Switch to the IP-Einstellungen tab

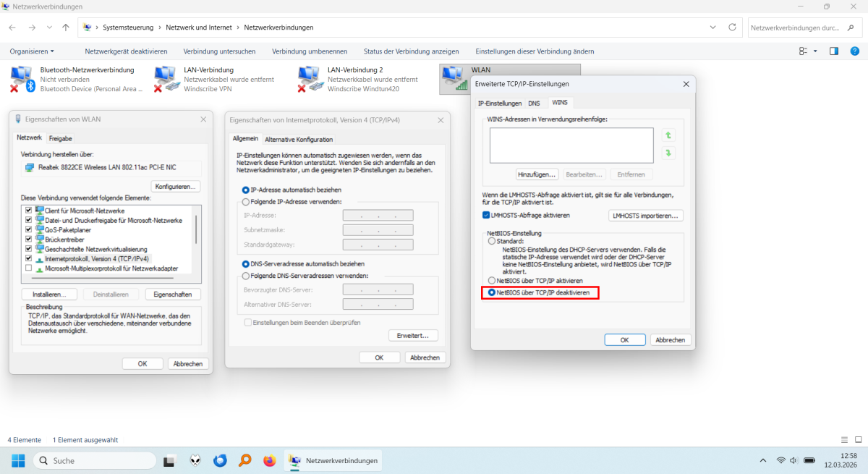pos(500,103)
